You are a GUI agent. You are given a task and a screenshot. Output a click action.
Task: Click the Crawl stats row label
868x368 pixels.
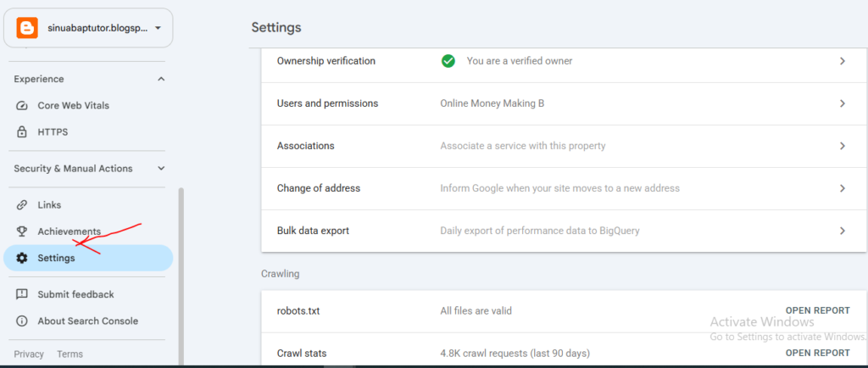coord(302,353)
